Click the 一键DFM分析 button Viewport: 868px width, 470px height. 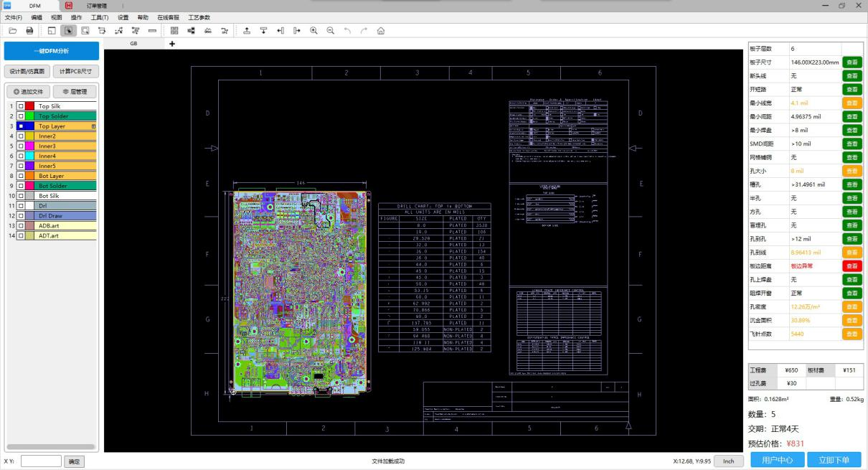click(x=51, y=51)
